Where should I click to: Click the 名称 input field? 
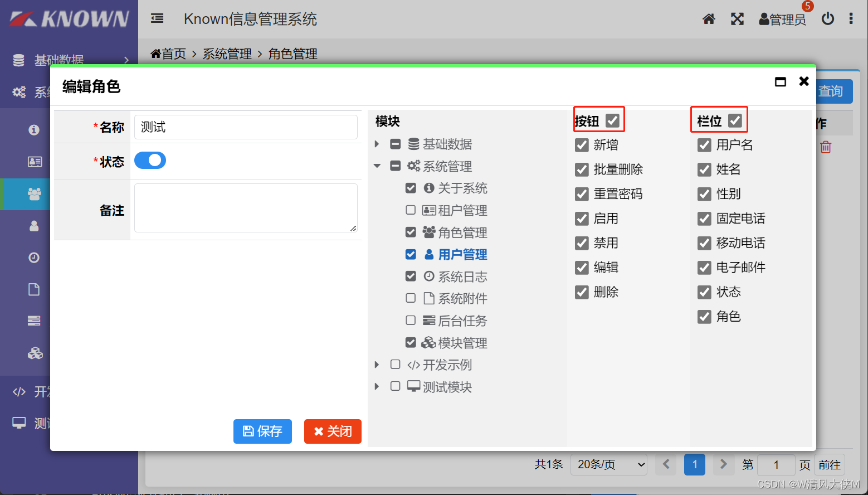pyautogui.click(x=246, y=127)
